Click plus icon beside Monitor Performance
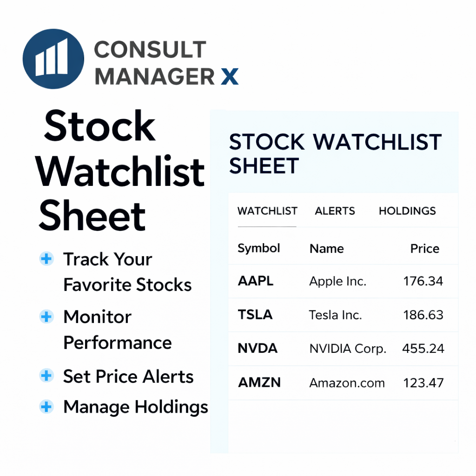Image resolution: width=476 pixels, height=476 pixels. 46,317
